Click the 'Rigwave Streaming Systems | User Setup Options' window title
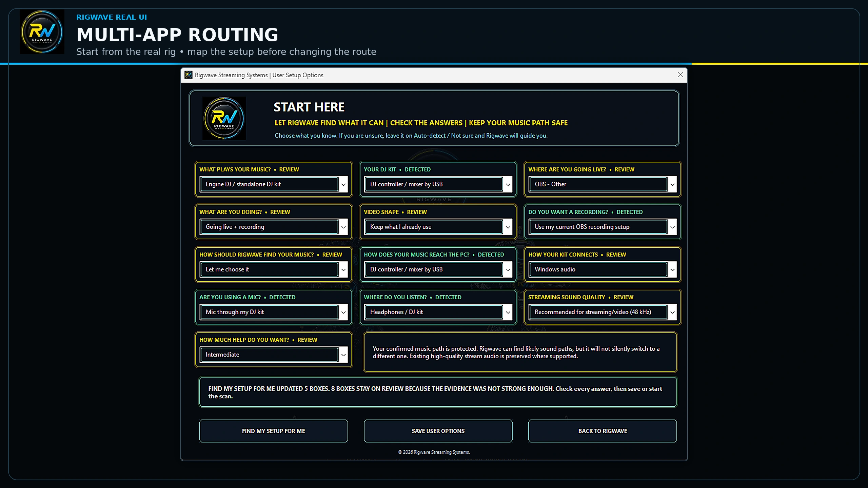This screenshot has width=868, height=488. pyautogui.click(x=259, y=75)
